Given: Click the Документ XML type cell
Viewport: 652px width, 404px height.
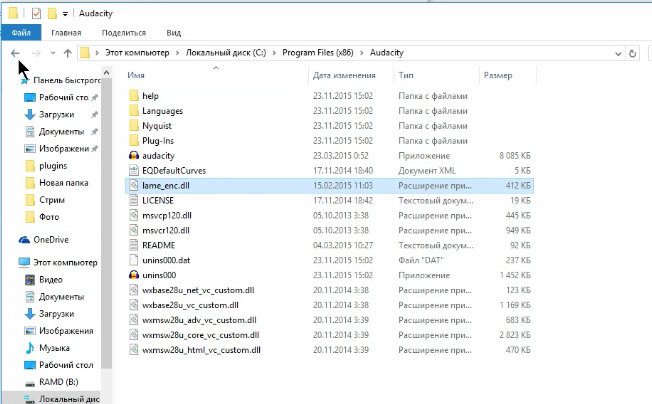Looking at the screenshot, I should point(427,171).
